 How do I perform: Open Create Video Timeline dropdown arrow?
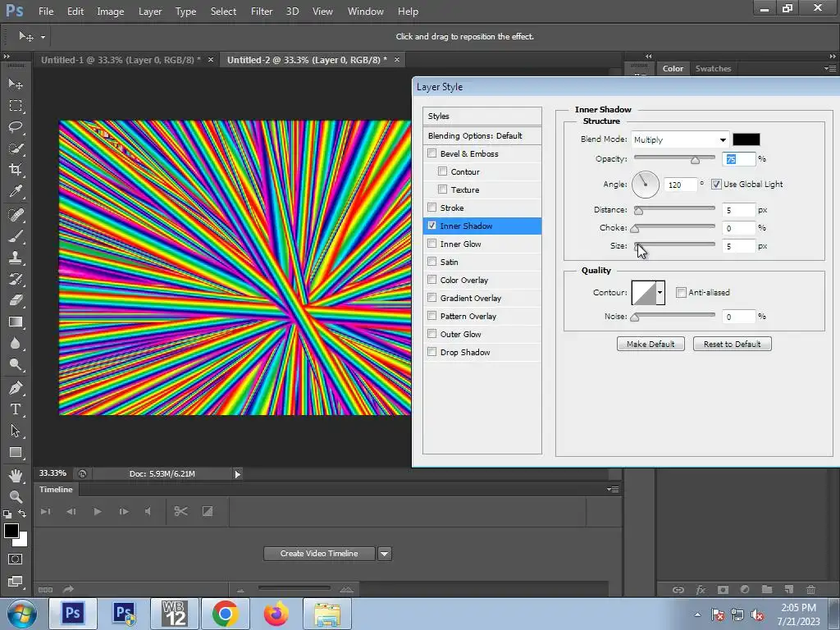click(x=385, y=554)
